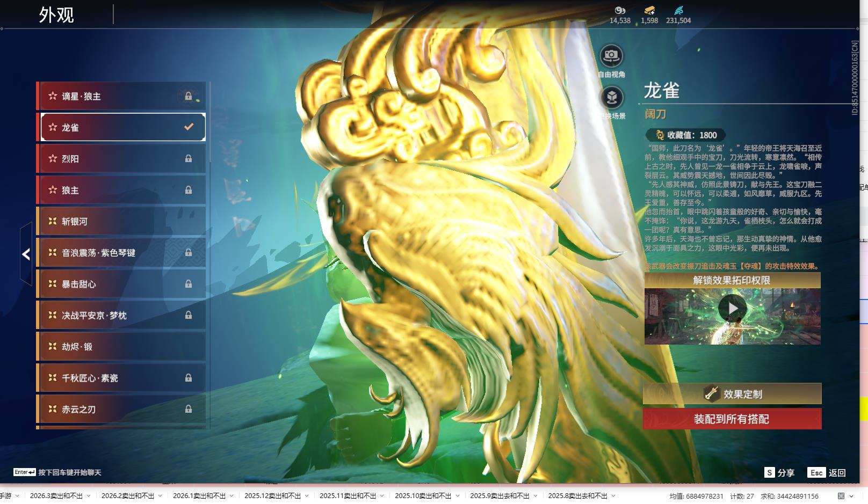Open the 自由视角 free camera view
This screenshot has height=504, width=868.
pos(611,55)
